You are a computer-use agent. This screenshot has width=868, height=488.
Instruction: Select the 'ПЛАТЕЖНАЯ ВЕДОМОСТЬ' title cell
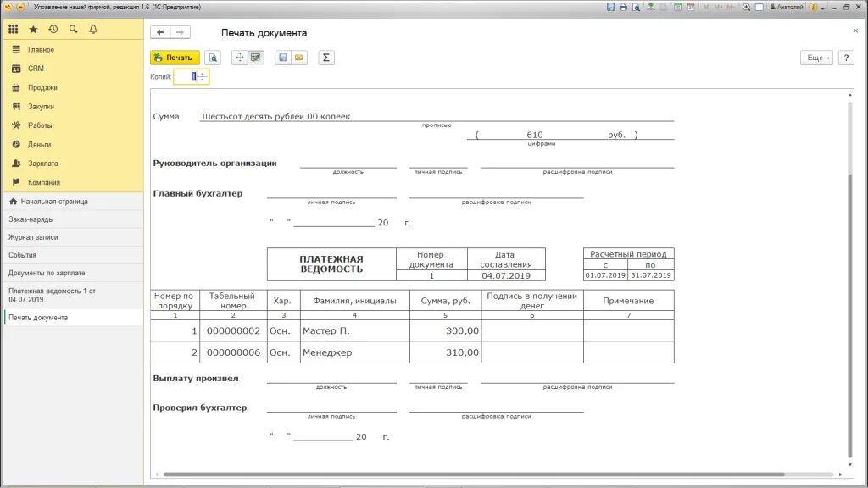click(331, 264)
